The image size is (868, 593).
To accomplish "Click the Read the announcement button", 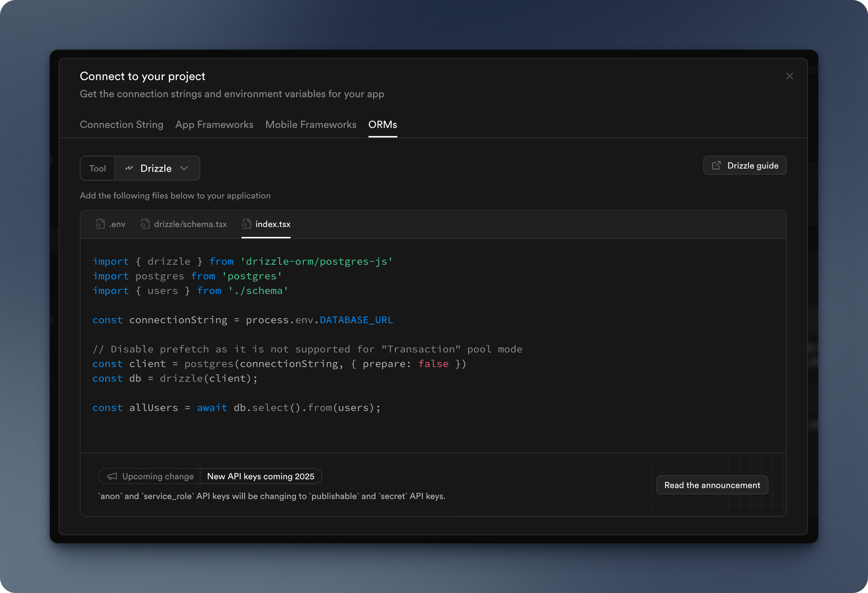I will point(712,485).
